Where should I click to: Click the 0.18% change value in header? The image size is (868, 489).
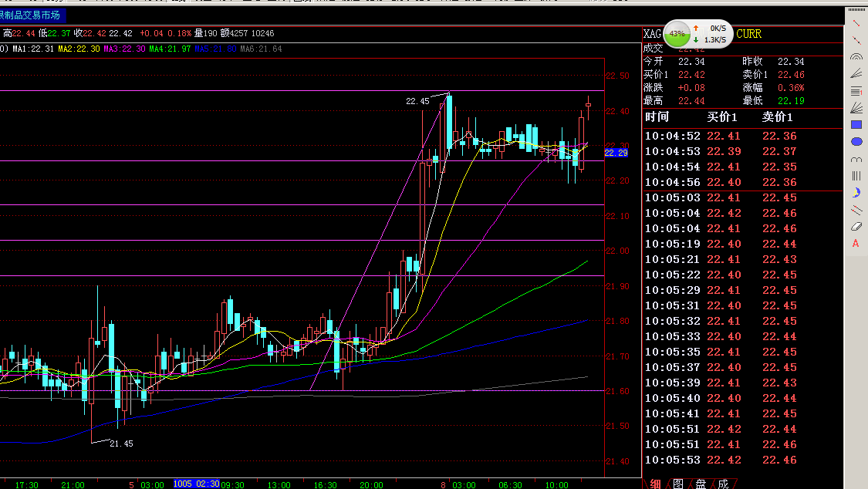coord(179,33)
